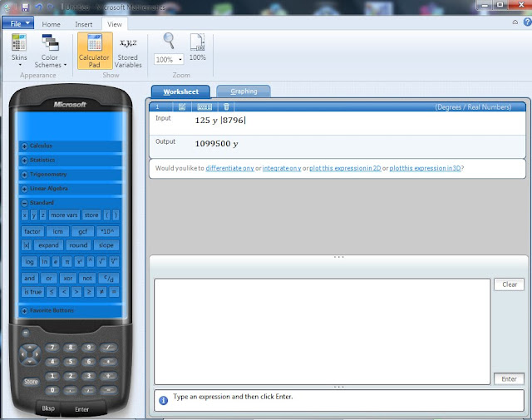Viewport: 532px width, 420px height.
Task: Click the Undo icon in title bar
Action: point(38,7)
